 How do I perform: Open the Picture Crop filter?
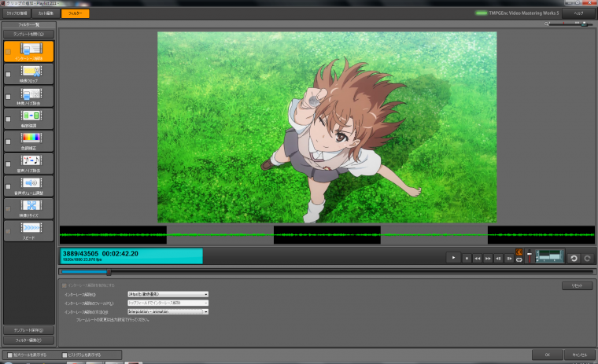(31, 73)
